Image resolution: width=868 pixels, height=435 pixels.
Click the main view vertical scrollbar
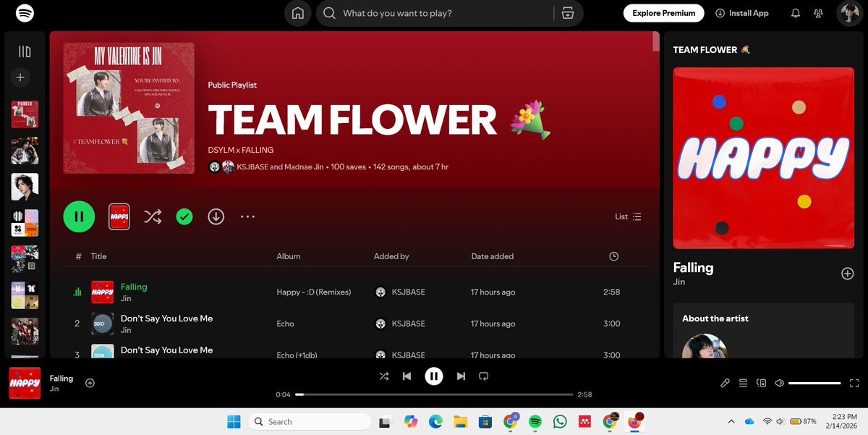(x=656, y=41)
